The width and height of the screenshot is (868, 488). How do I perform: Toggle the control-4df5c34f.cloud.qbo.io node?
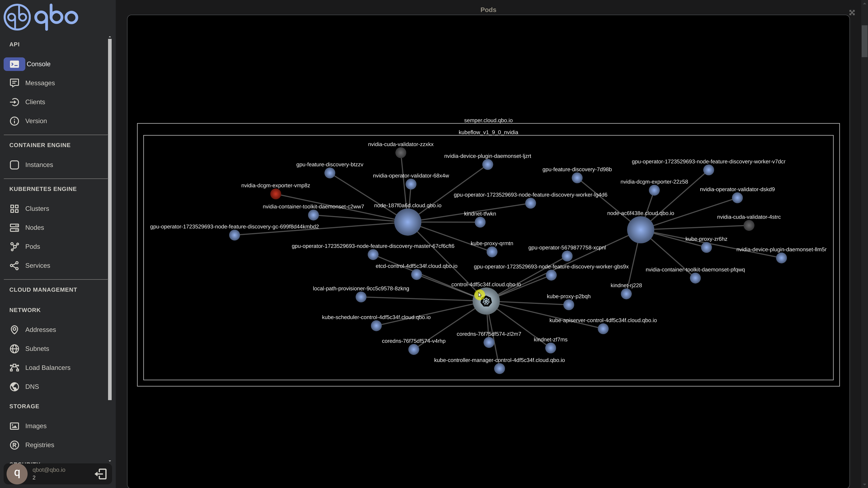pyautogui.click(x=486, y=301)
